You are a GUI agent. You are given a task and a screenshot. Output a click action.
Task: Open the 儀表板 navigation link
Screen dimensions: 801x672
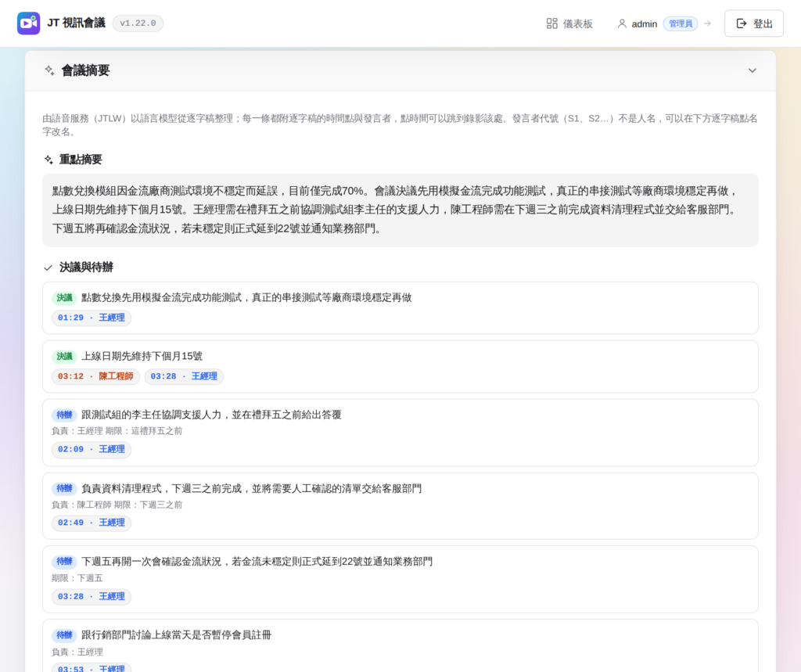coord(569,23)
